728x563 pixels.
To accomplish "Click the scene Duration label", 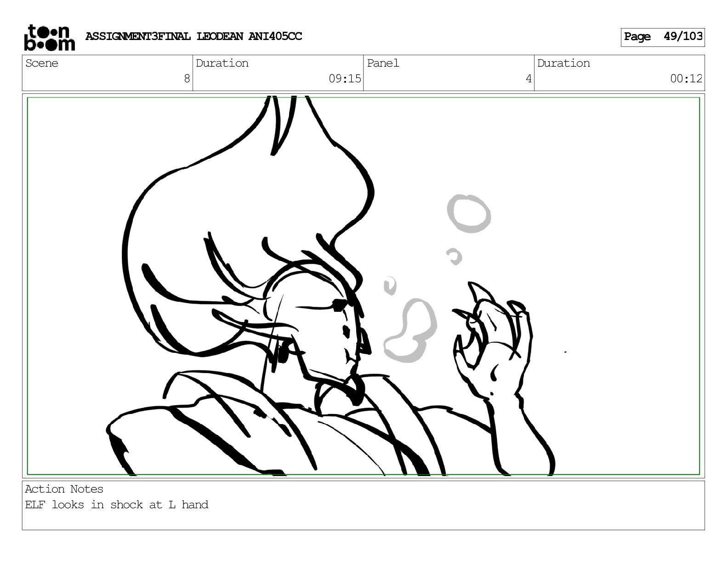I will click(x=222, y=63).
